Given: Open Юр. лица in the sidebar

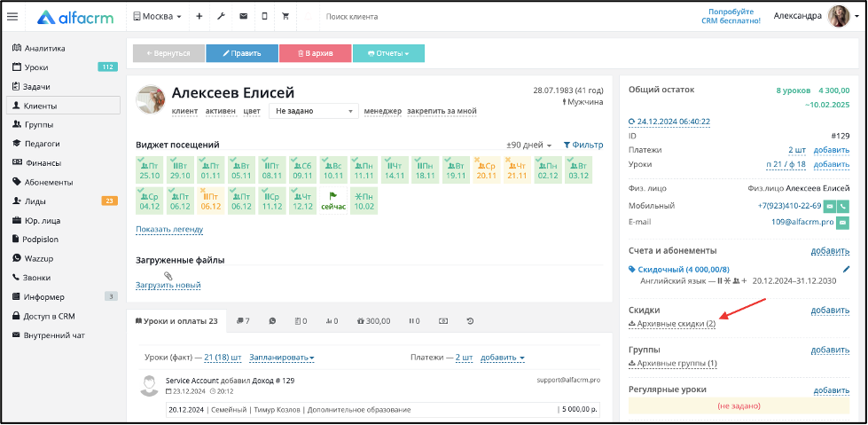Looking at the screenshot, I should click(36, 221).
